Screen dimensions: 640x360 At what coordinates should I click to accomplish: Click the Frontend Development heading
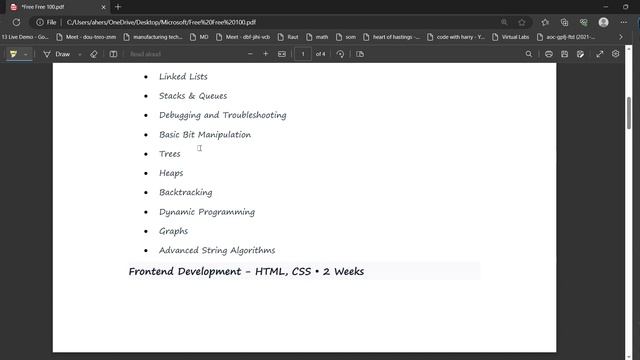(x=247, y=271)
